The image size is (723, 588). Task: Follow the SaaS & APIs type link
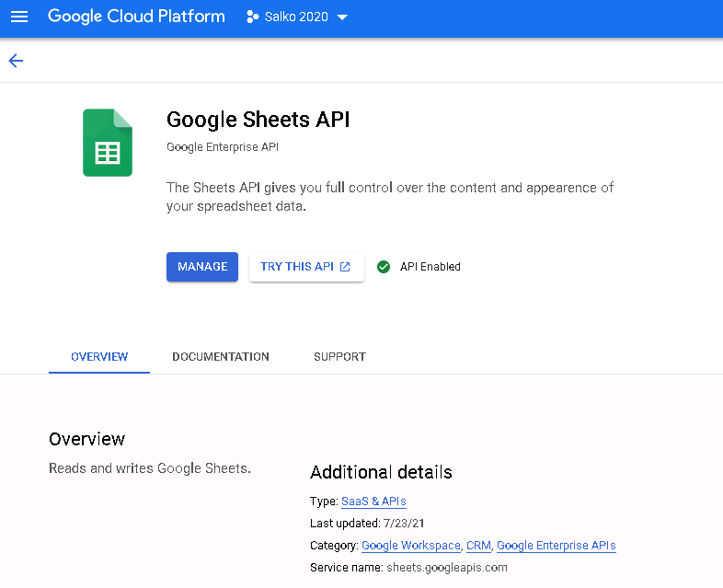[373, 502]
